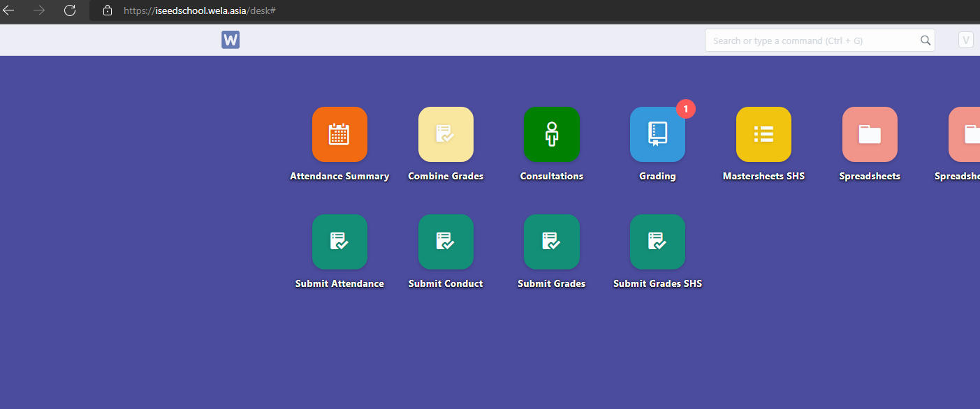Open the V user avatar menu
The image size is (980, 409).
[x=966, y=40]
